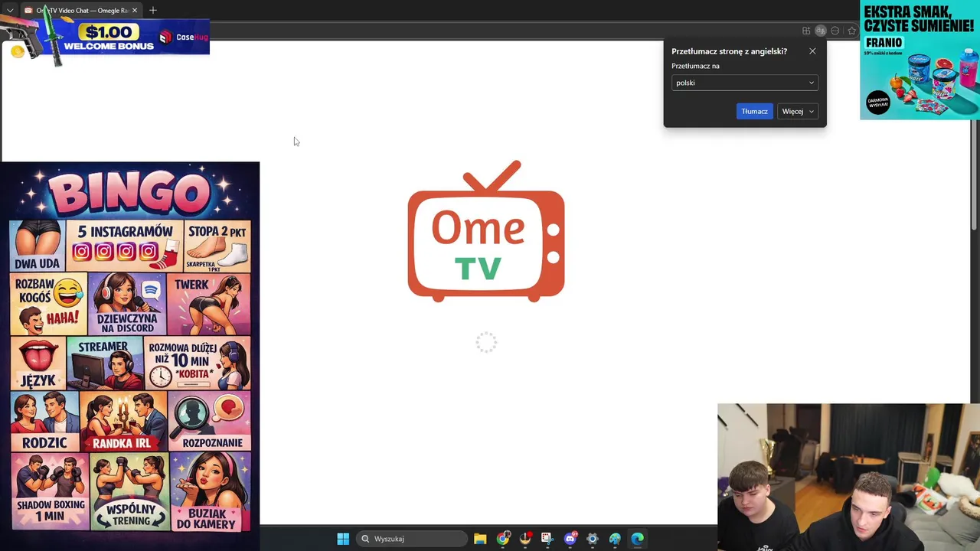Click the Wyszukaj taskbar search box
The height and width of the screenshot is (551, 980).
click(413, 539)
